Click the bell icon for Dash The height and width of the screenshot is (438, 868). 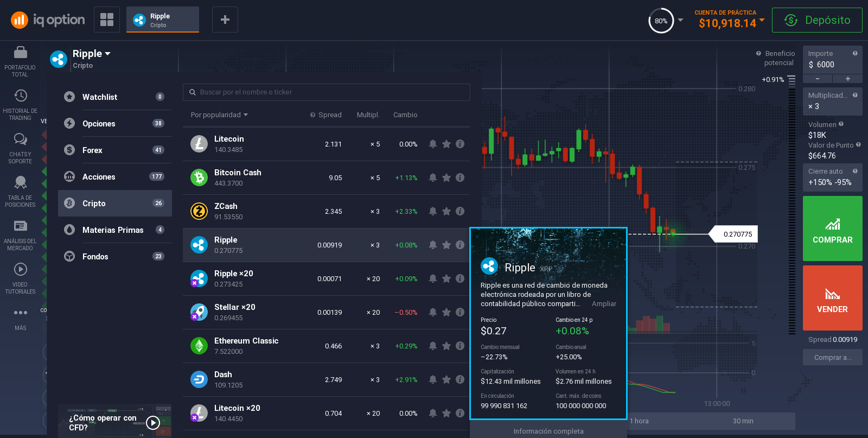tap(433, 379)
